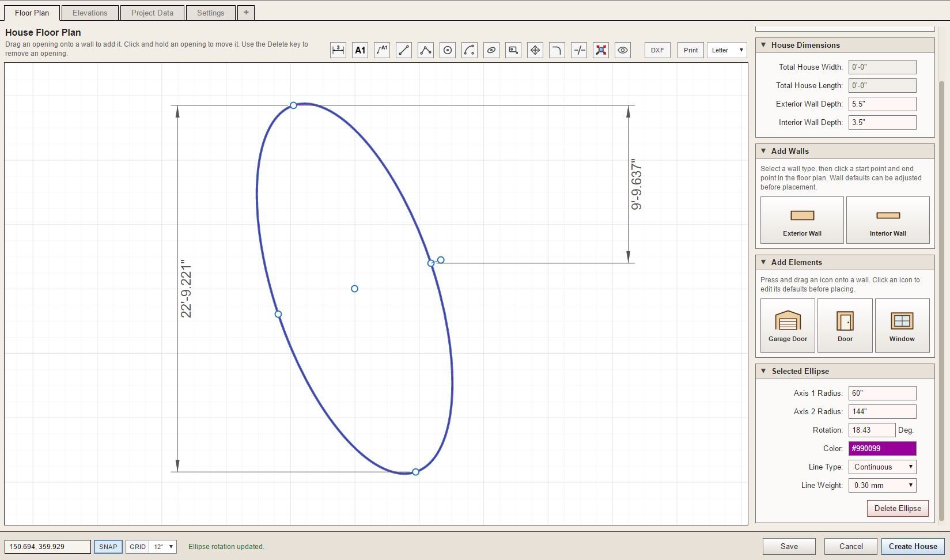Select the leader note tool
This screenshot has width=950, height=560.
point(382,50)
